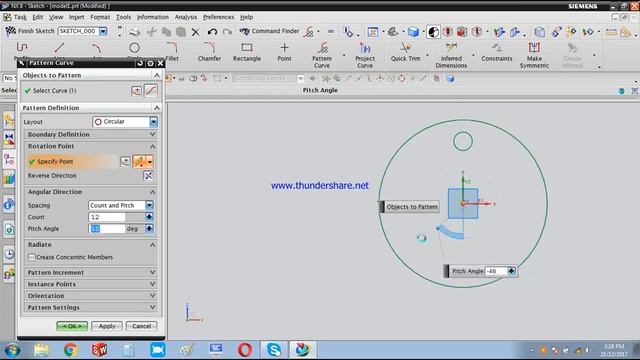
Task: Open the Format menu
Action: 100,17
